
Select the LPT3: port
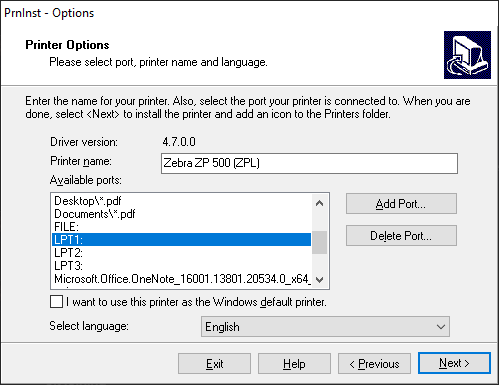pyautogui.click(x=182, y=266)
